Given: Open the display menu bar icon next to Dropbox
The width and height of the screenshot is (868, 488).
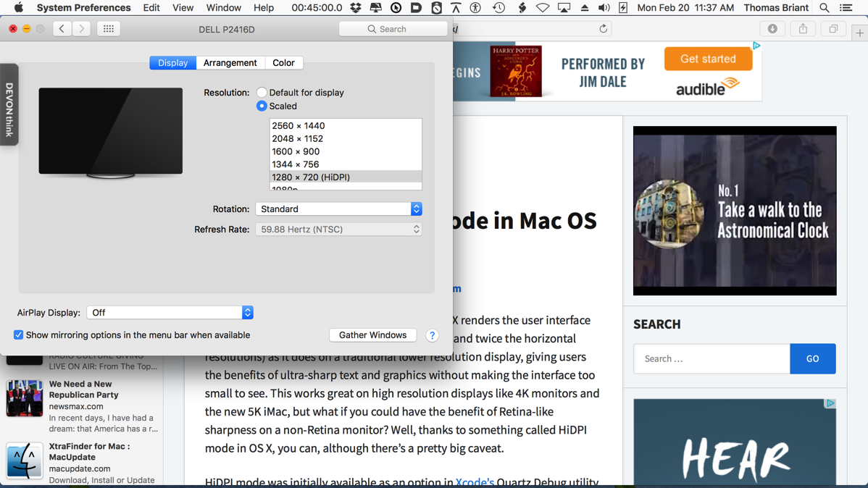Looking at the screenshot, I should pyautogui.click(x=376, y=8).
